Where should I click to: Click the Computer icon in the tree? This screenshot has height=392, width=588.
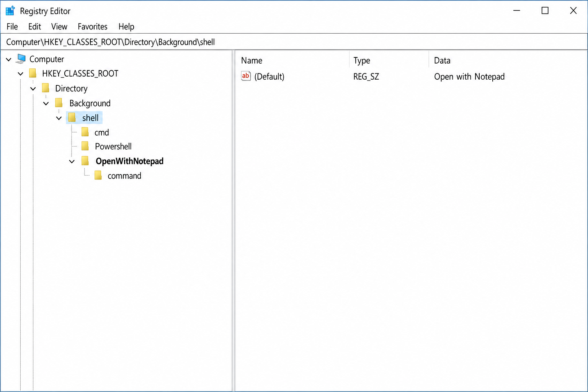tap(21, 59)
